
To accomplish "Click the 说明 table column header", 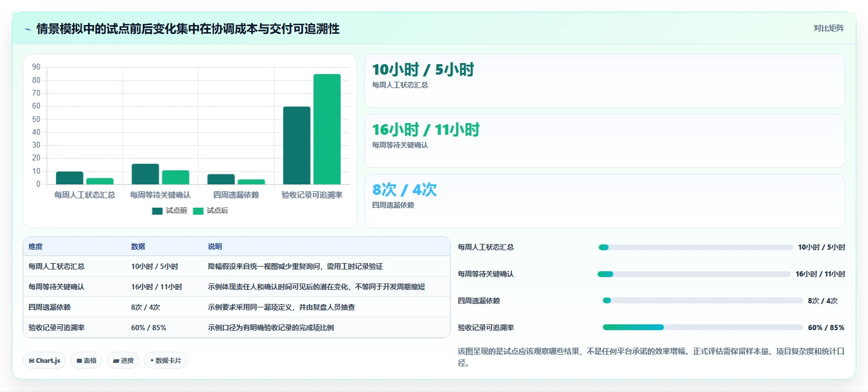I will [215, 247].
